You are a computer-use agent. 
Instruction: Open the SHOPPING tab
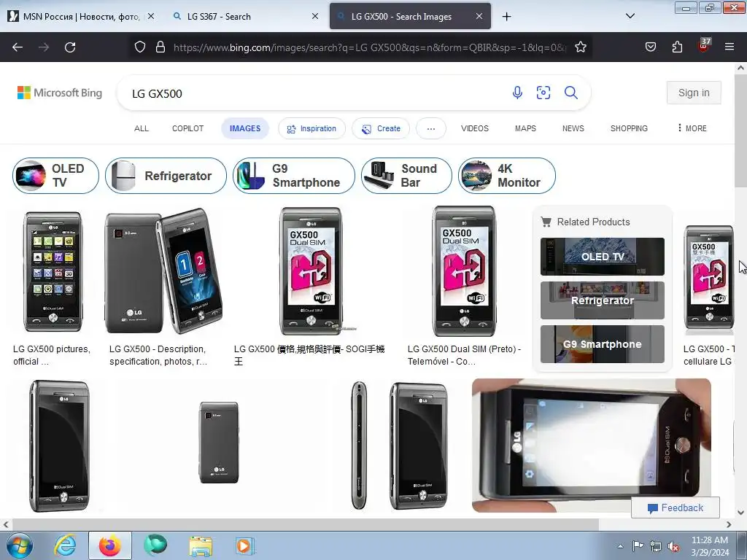point(629,128)
